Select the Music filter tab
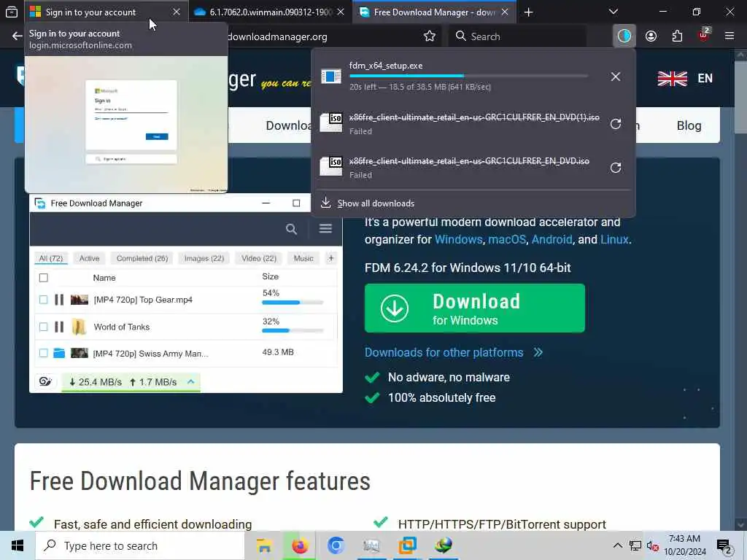This screenshot has width=747, height=560. [303, 258]
